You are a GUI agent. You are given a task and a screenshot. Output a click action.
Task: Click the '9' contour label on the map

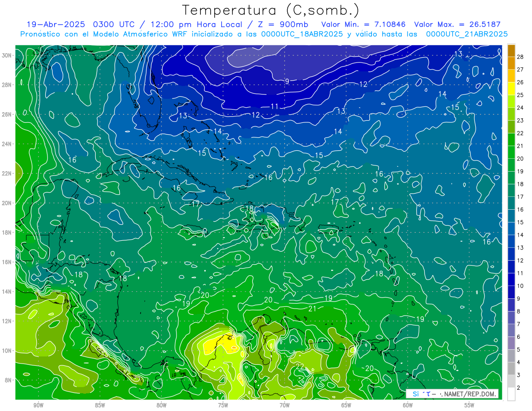click(287, 81)
